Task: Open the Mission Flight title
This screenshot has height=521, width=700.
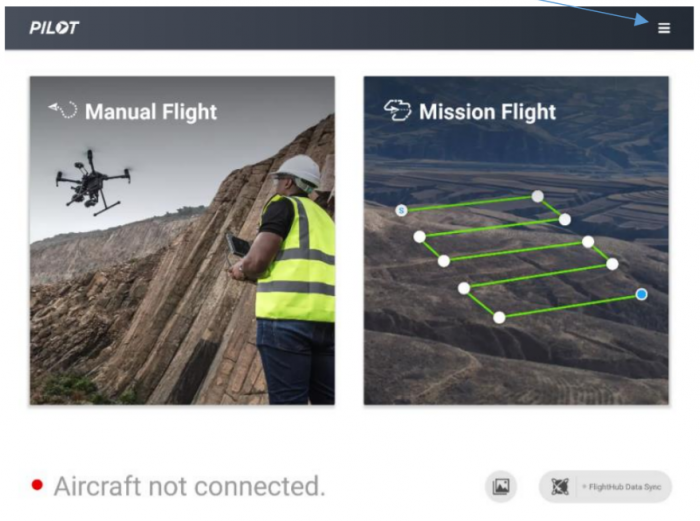Action: pos(488,112)
